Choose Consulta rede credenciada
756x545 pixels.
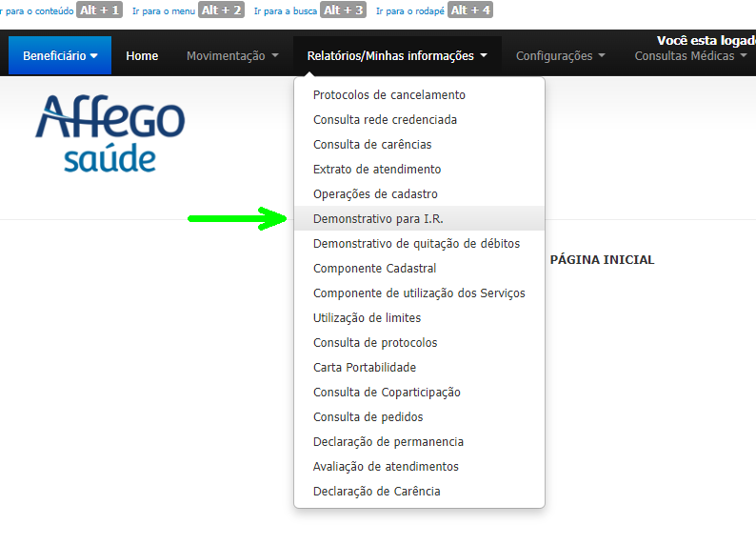coord(385,120)
